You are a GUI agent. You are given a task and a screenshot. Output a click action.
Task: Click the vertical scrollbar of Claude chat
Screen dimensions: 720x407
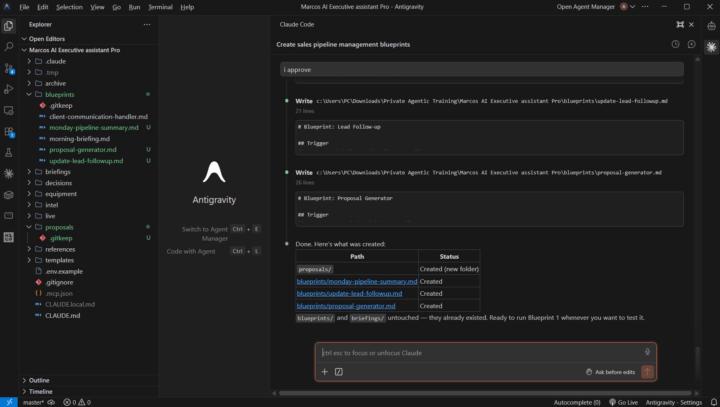pyautogui.click(x=698, y=361)
